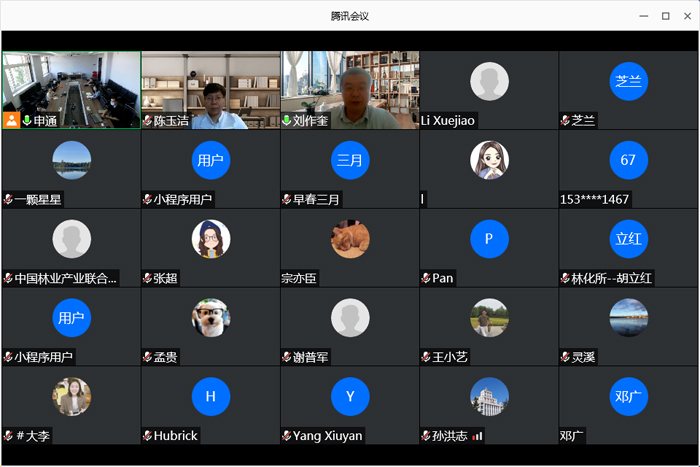Viewport: 700px width, 467px height.
Task: Close the 腾讯会议 window
Action: point(688,16)
